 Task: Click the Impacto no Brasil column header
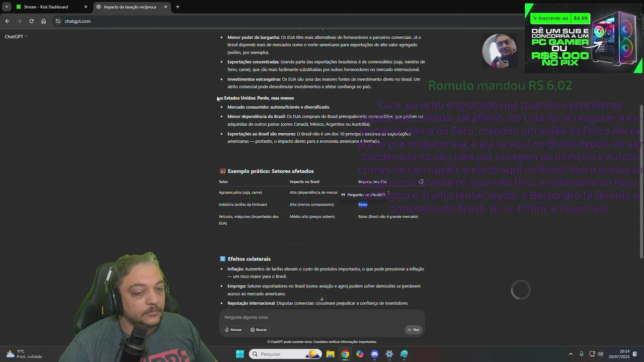click(x=304, y=182)
